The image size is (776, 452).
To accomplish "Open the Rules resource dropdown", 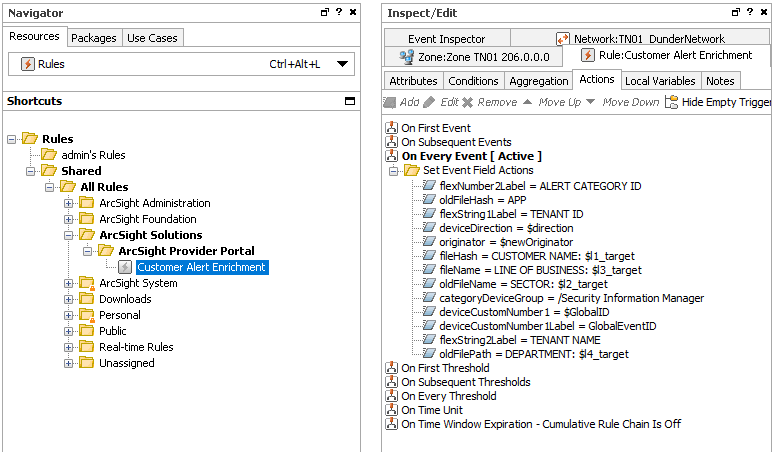I will tap(343, 64).
